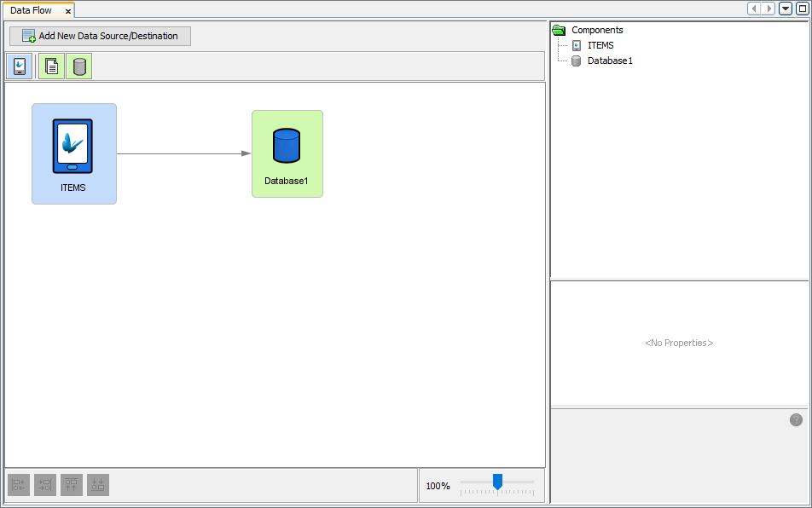Select the database cylinder toolbar icon
Screen dimensions: 812x508
point(79,66)
